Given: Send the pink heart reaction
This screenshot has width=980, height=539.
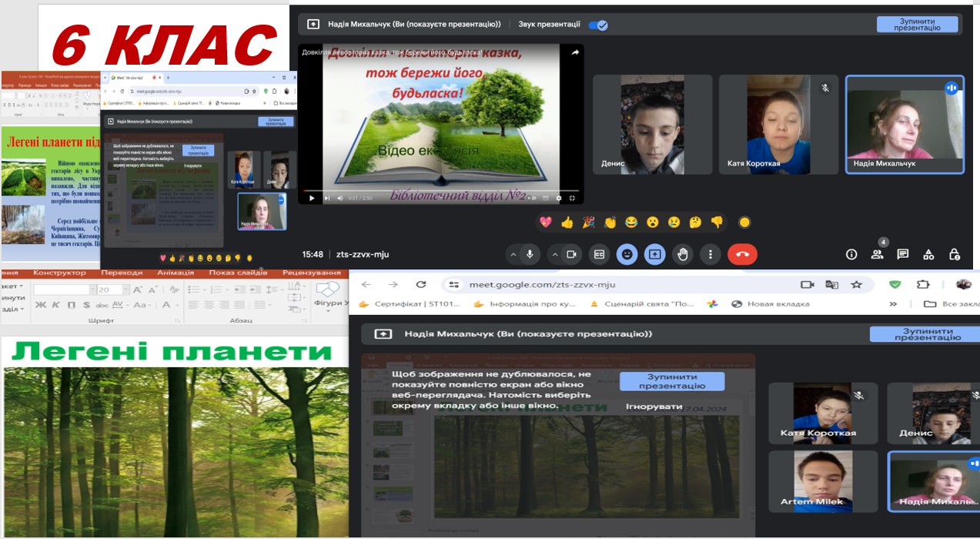Looking at the screenshot, I should pos(546,223).
